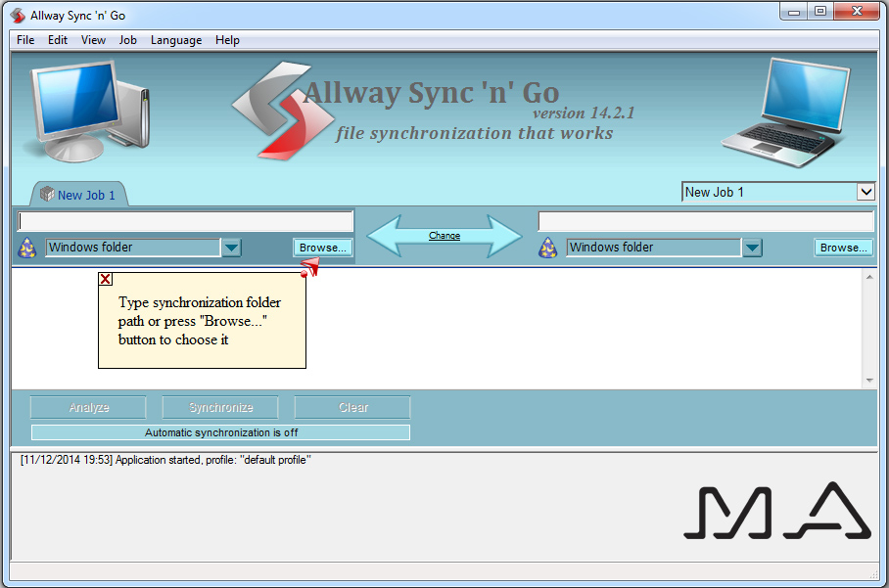Click the Change link on the sync arrow

tap(444, 236)
